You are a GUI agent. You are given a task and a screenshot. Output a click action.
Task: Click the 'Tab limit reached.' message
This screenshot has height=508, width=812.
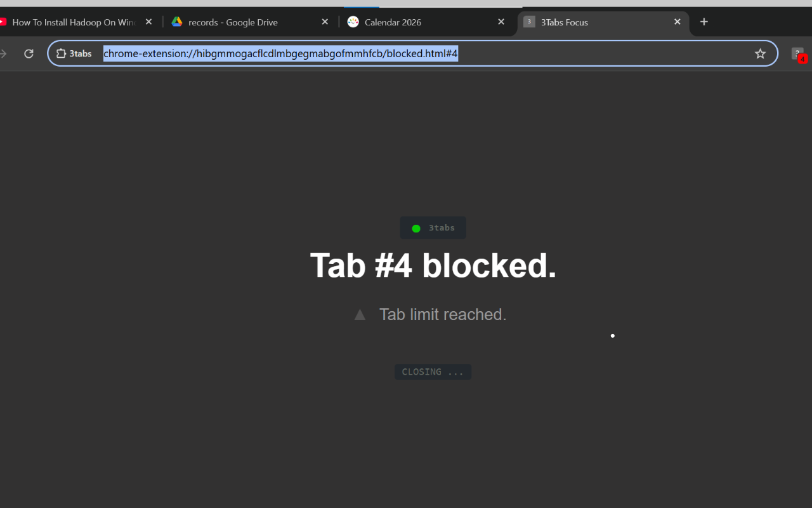tap(443, 314)
